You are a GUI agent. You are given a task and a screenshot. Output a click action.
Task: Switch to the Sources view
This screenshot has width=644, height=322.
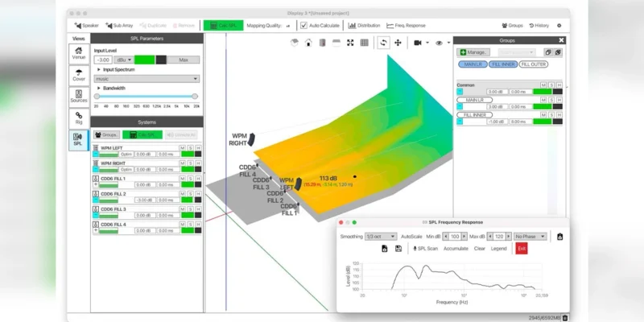point(79,97)
